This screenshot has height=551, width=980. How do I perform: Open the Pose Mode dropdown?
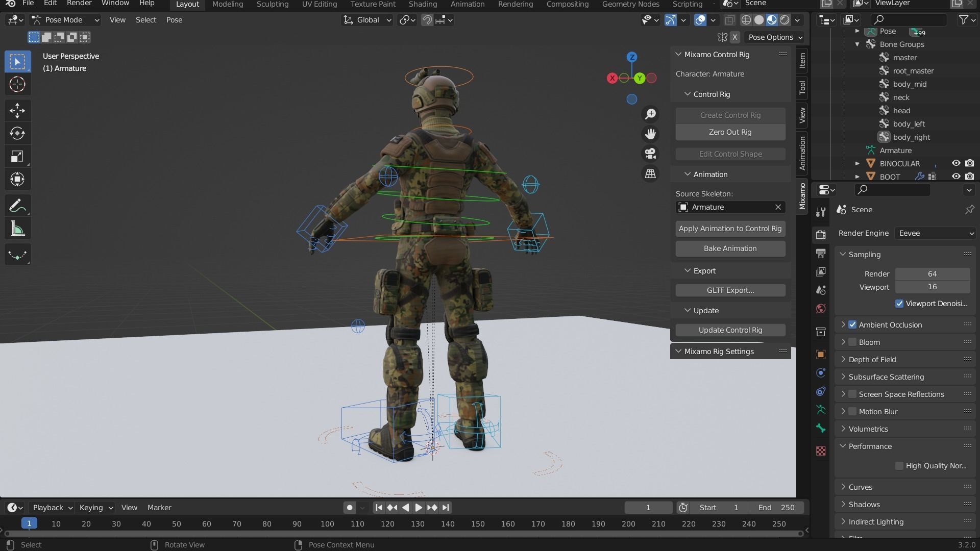(x=65, y=20)
